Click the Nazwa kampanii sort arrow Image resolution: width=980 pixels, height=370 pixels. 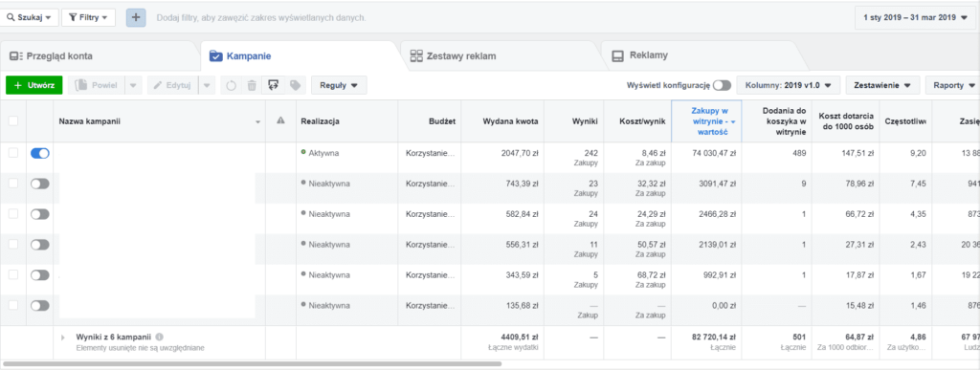pos(258,122)
